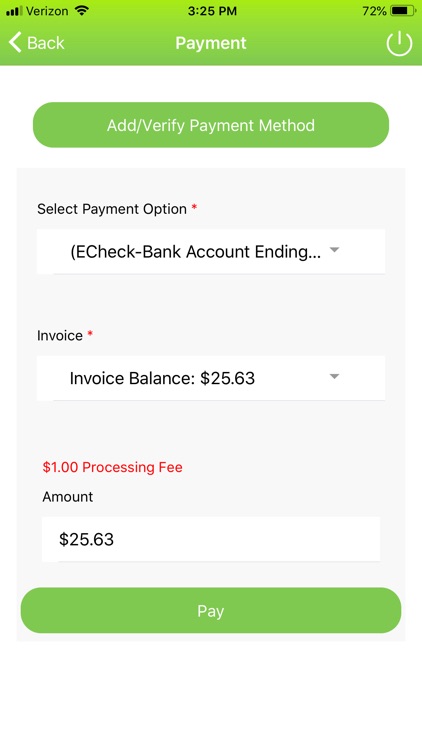Tap the Wi-Fi status icon
Viewport: 422px width, 750px height.
pyautogui.click(x=82, y=11)
